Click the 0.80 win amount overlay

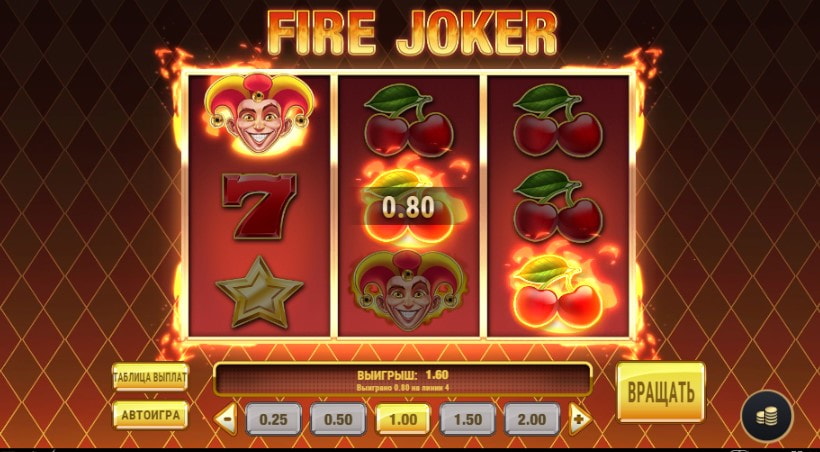tap(408, 208)
